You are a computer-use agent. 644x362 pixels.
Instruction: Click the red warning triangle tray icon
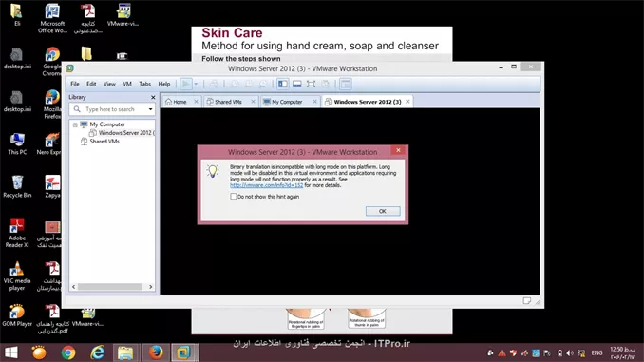(502, 352)
